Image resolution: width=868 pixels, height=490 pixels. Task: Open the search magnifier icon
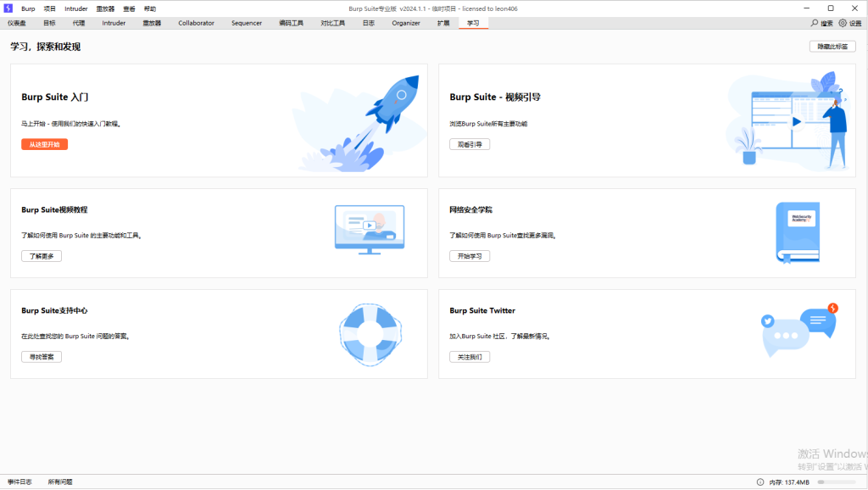click(815, 23)
